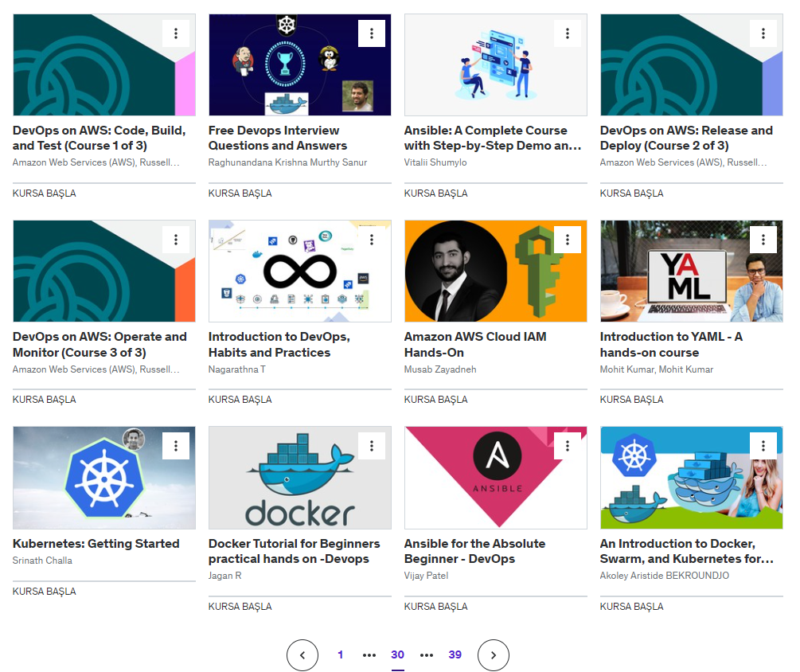The height and width of the screenshot is (672, 800).
Task: Select page 30 in pagination
Action: coord(397,654)
